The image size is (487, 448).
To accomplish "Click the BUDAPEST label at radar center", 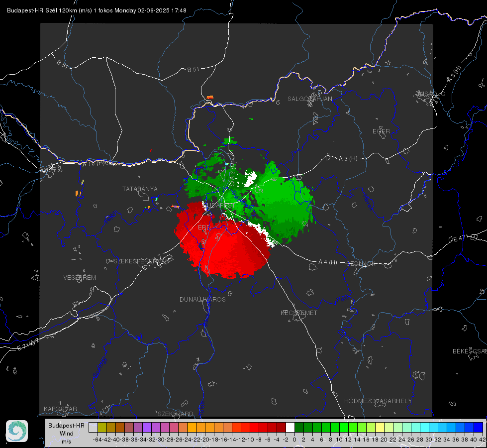I will click(x=219, y=205).
